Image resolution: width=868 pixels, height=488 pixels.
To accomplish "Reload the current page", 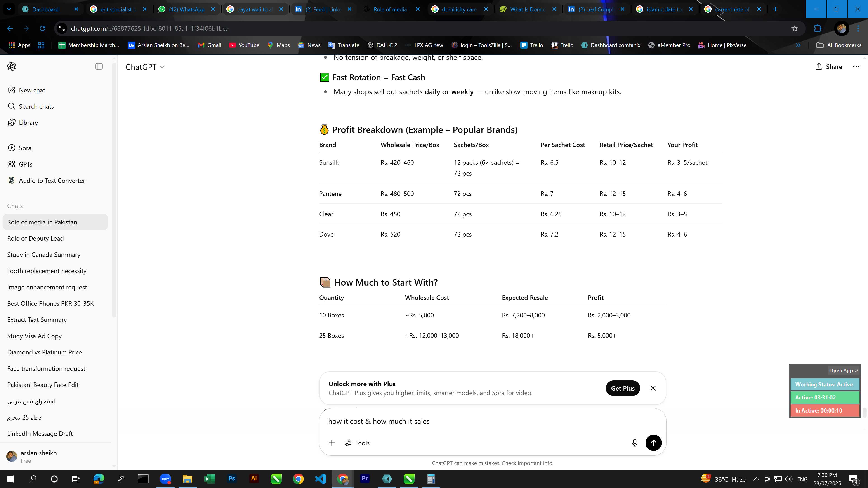I will tap(42, 28).
